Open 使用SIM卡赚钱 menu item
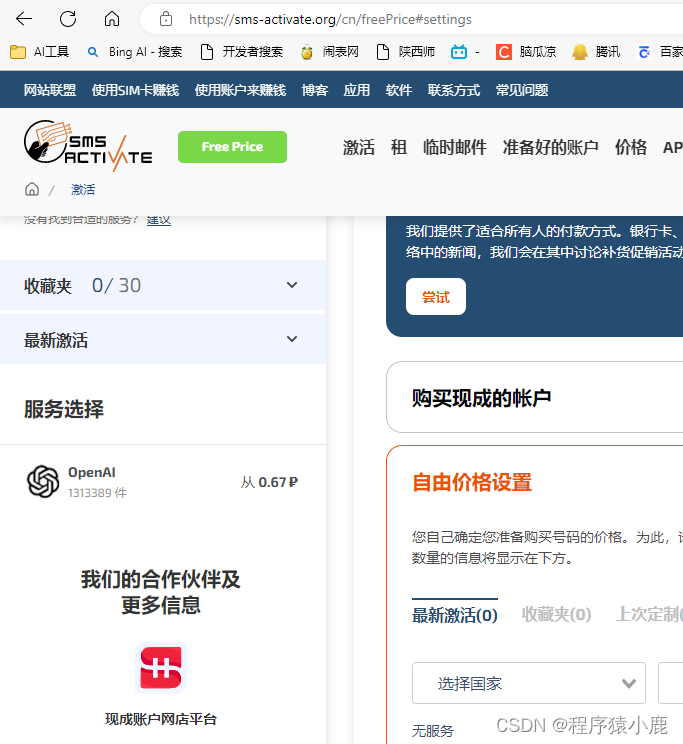This screenshot has width=683, height=744. [x=135, y=90]
